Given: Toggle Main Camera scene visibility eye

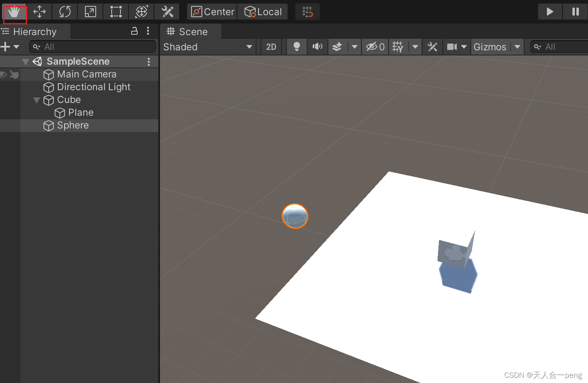Looking at the screenshot, I should (x=4, y=74).
